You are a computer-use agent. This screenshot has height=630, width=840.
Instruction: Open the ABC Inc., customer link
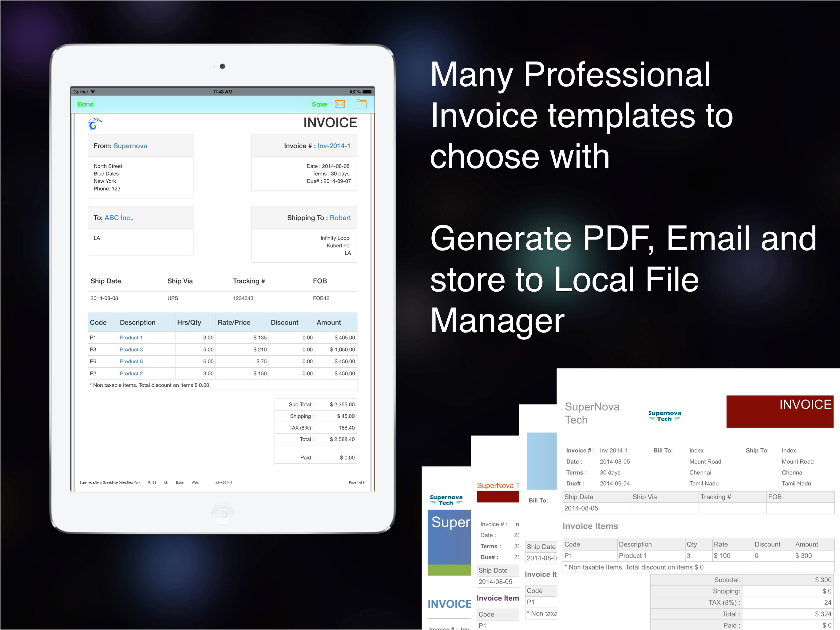pos(119,218)
